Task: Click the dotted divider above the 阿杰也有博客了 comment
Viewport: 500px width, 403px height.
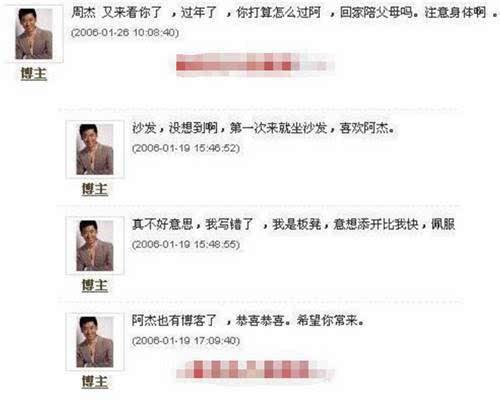Action: (260, 301)
